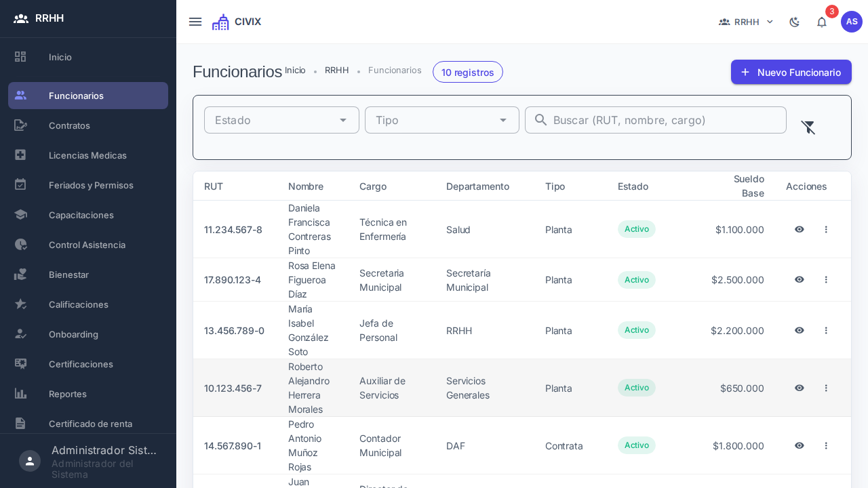Click the CIVIX building logo
Viewport: 868px width, 488px height.
click(x=220, y=22)
